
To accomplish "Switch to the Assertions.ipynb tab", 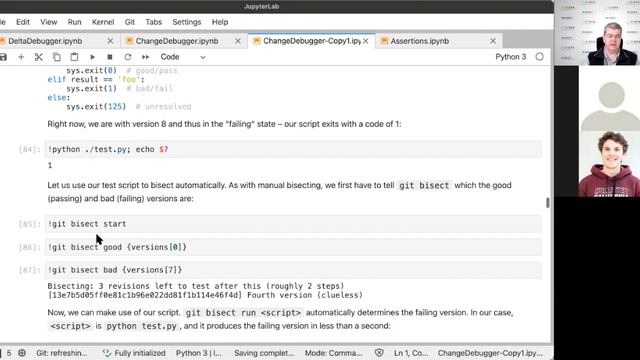I will point(420,41).
